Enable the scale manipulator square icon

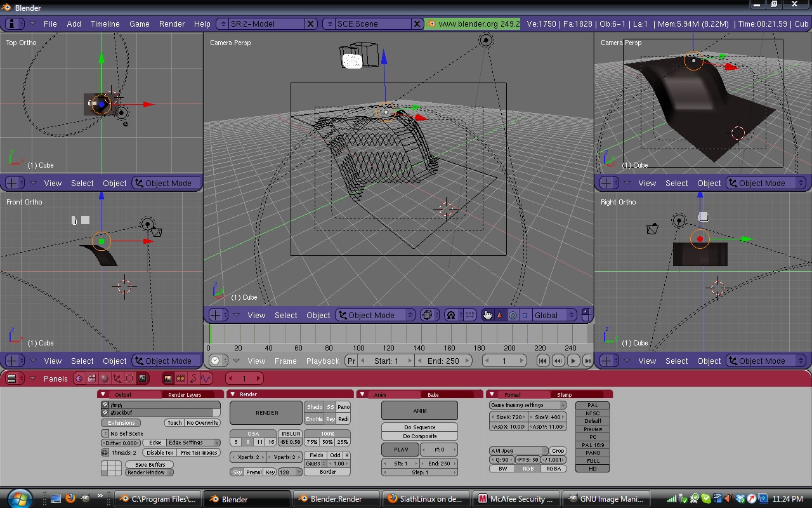(x=525, y=315)
